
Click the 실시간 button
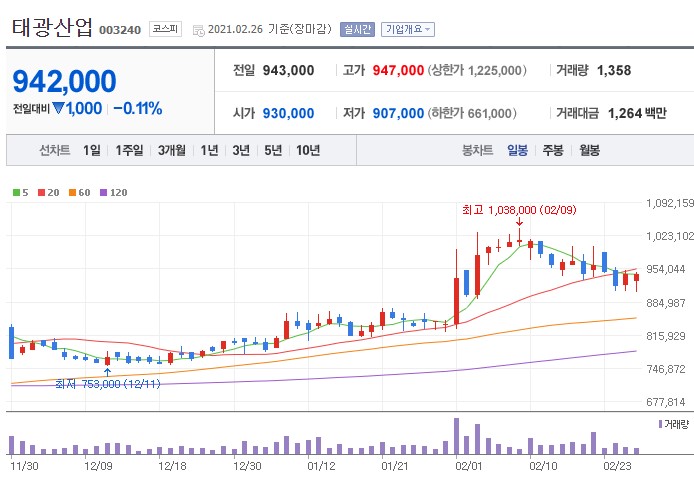[357, 30]
